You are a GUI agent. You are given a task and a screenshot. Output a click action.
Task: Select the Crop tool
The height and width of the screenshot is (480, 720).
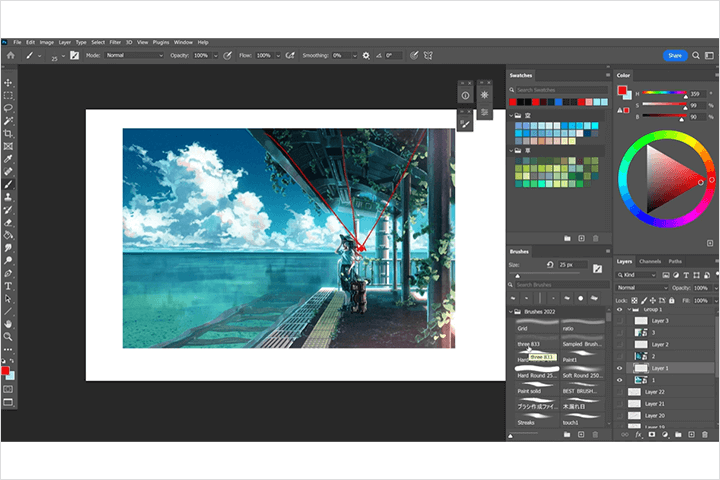click(x=8, y=134)
